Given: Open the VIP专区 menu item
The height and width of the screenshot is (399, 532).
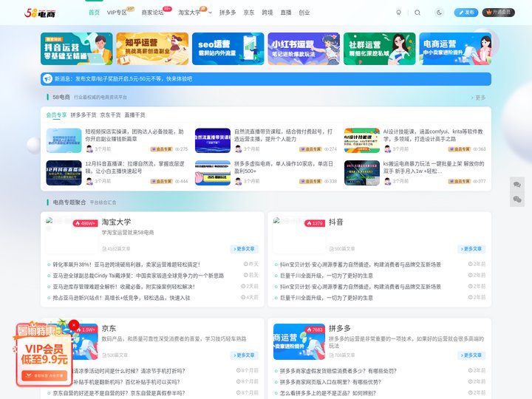Looking at the screenshot, I should pos(117,13).
